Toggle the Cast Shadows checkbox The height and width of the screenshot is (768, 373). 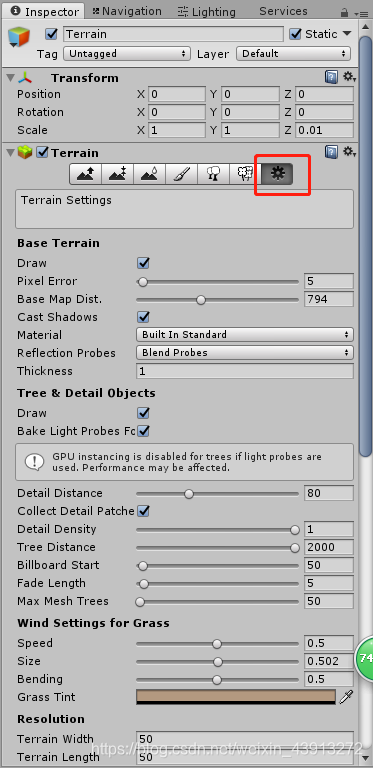(143, 317)
